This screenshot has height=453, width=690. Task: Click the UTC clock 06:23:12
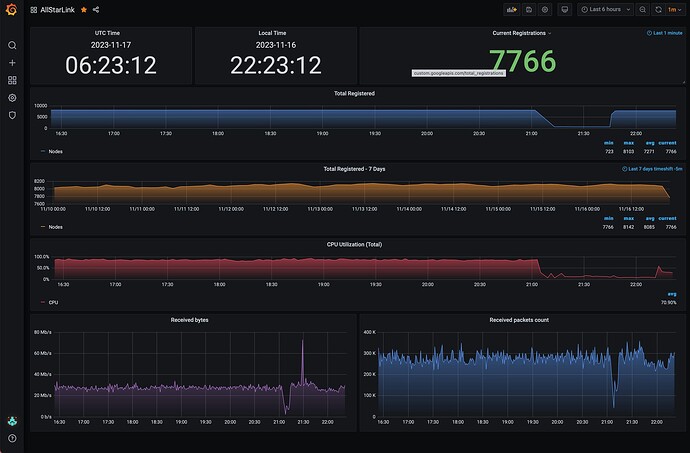(111, 65)
